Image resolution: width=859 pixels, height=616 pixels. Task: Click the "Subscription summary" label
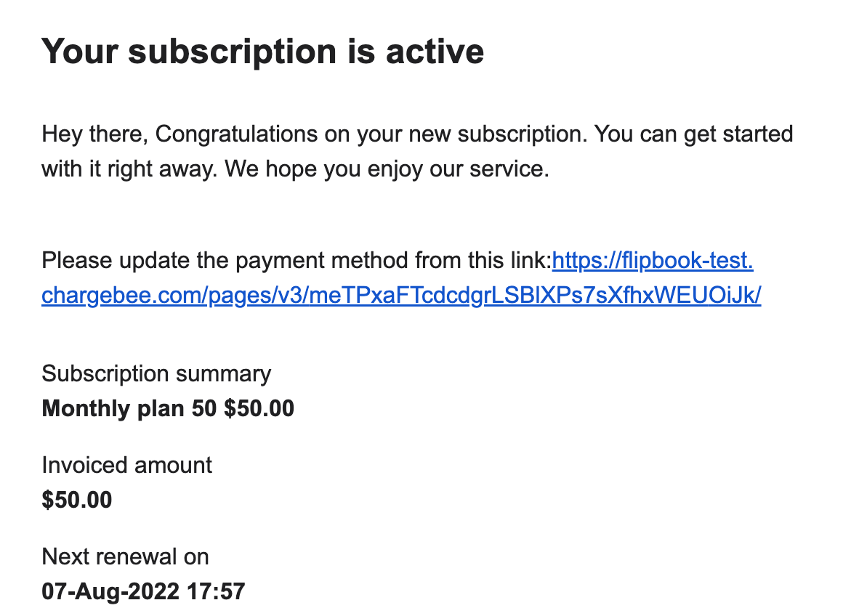156,374
